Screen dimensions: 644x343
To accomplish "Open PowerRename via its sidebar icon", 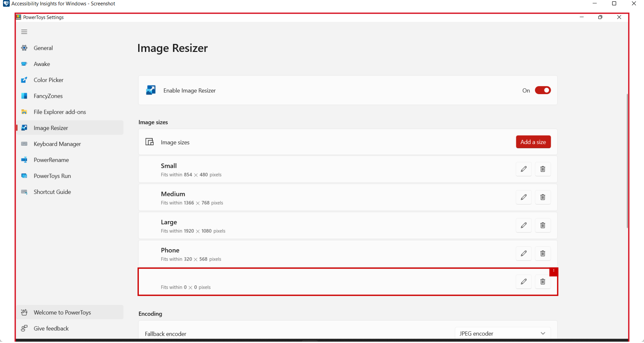I will pos(24,160).
